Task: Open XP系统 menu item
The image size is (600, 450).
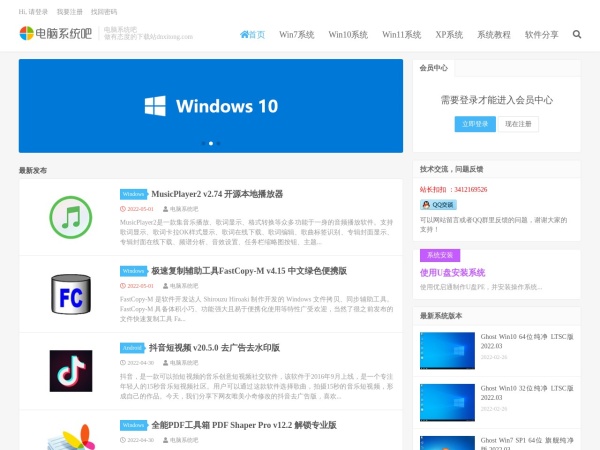Action: [449, 35]
